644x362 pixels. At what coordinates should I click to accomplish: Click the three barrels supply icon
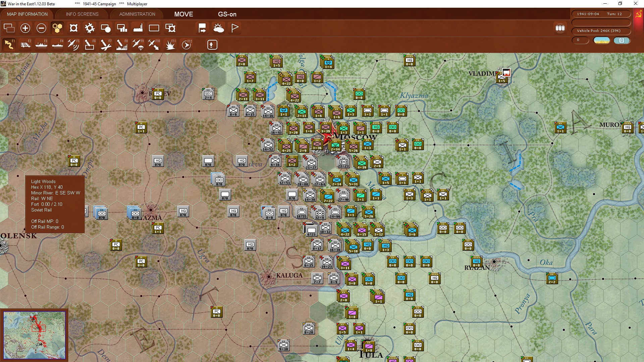point(560,28)
